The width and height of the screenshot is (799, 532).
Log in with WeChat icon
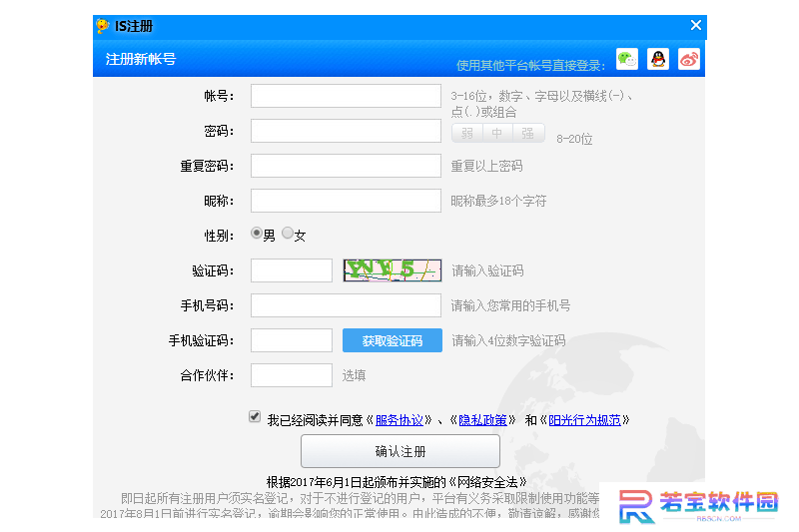coord(627,59)
